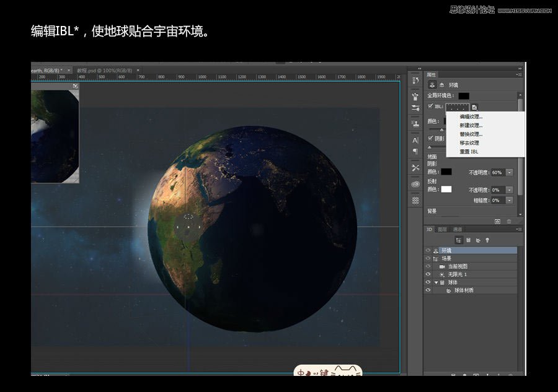Choose 重置 IBL from the menu
558x392 pixels.
469,152
